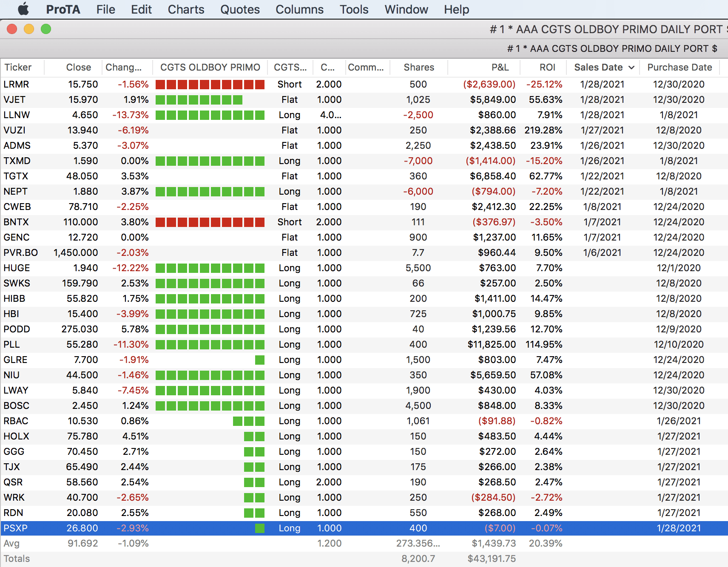
Task: Click the change value -13.73%
Action: tap(131, 115)
